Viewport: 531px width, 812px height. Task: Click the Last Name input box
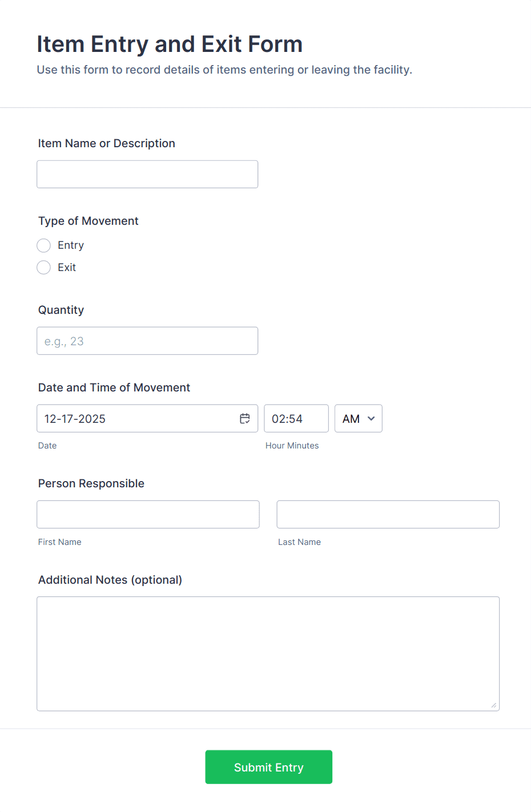coord(388,514)
